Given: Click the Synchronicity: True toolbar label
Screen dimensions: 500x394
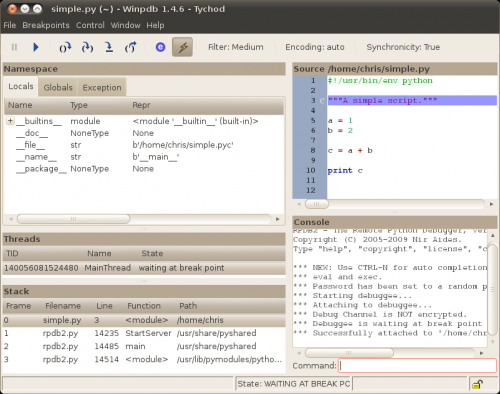Looking at the screenshot, I should [403, 47].
